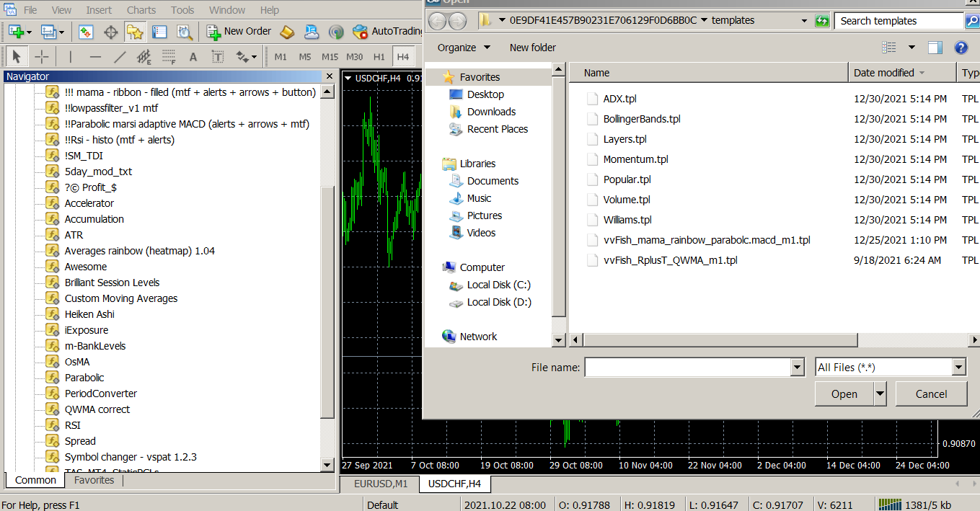This screenshot has height=511, width=980.
Task: Open the Market Watch icon
Action: pos(86,32)
